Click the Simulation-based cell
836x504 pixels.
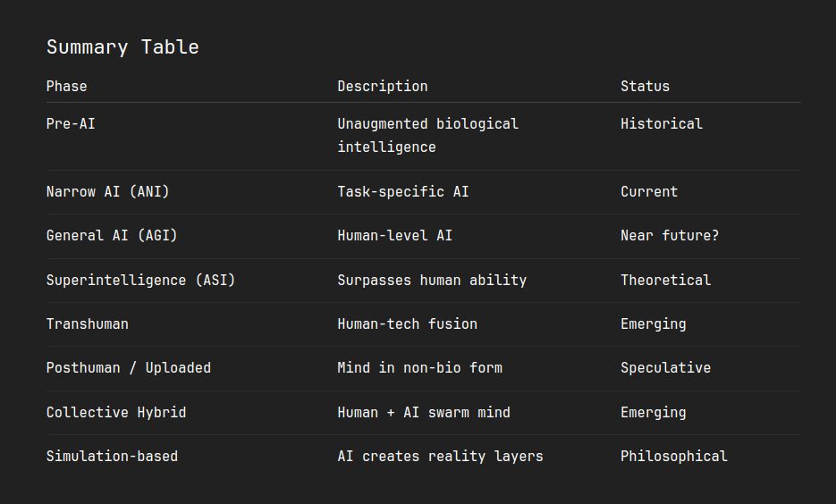[112, 456]
